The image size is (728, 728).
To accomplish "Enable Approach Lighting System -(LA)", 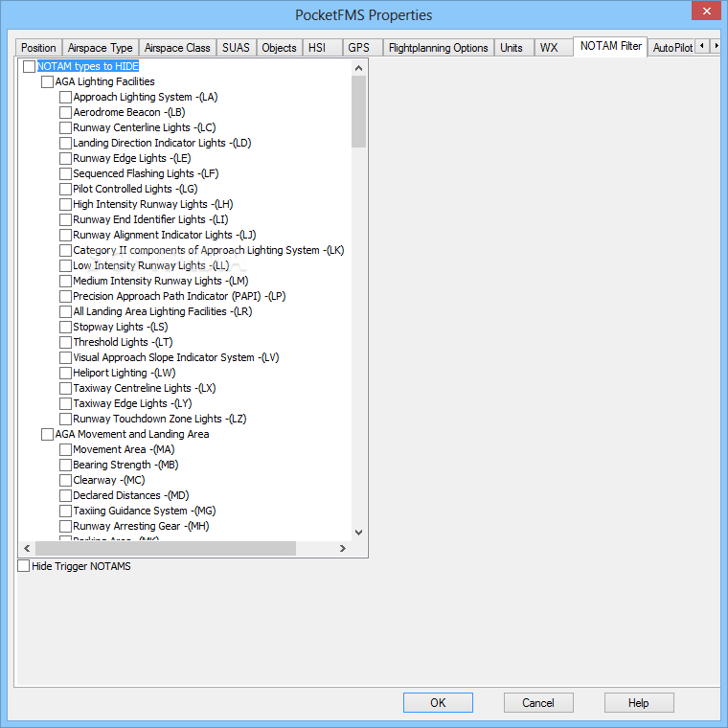I will tap(65, 97).
